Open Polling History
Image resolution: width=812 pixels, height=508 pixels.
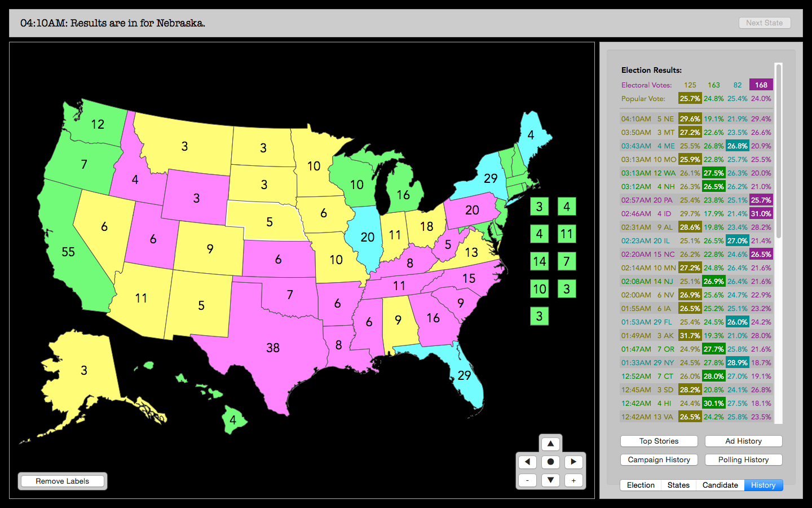[x=743, y=459]
